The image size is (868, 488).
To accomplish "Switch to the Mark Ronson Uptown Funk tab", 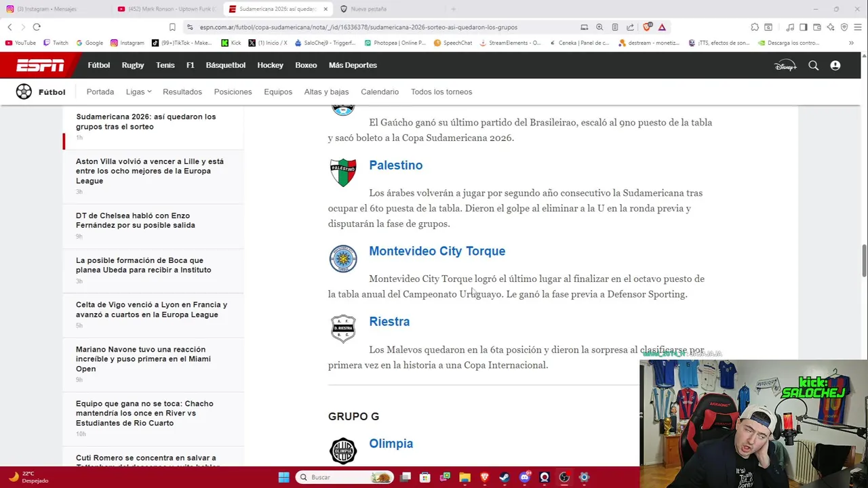I will (x=166, y=9).
